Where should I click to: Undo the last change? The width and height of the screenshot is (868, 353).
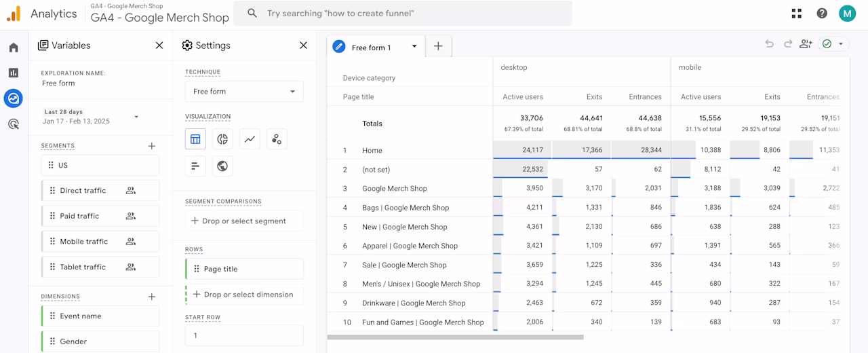[769, 43]
